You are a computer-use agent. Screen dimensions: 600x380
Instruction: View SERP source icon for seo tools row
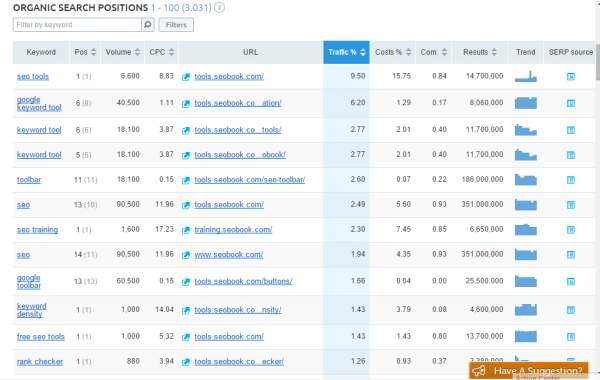[571, 77]
